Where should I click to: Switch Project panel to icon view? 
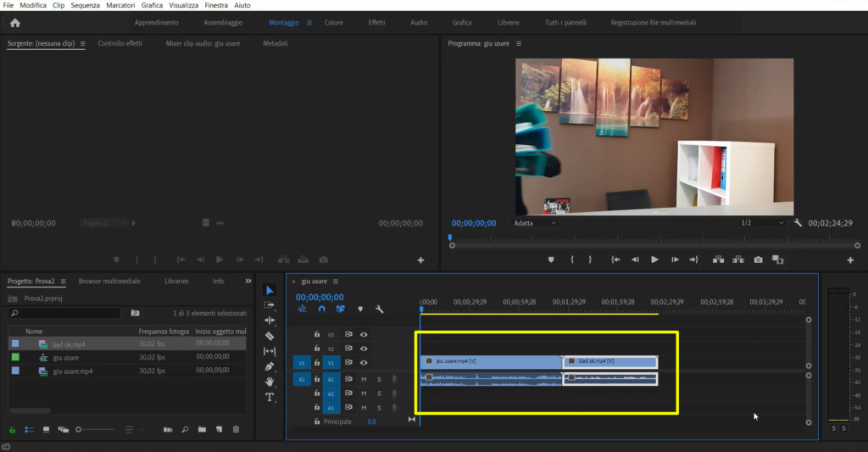click(46, 429)
